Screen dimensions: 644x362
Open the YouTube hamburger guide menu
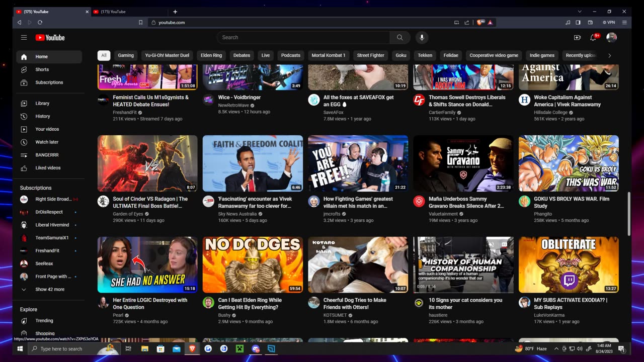click(24, 37)
